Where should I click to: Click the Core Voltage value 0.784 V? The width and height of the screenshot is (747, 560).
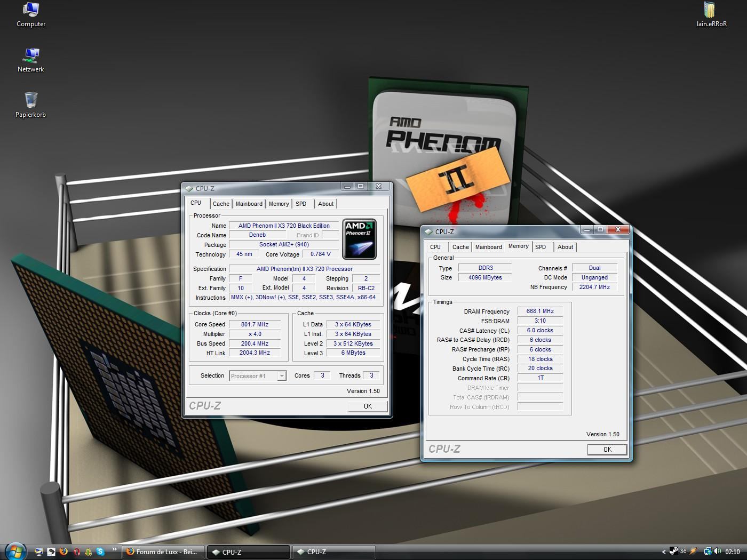point(321,254)
